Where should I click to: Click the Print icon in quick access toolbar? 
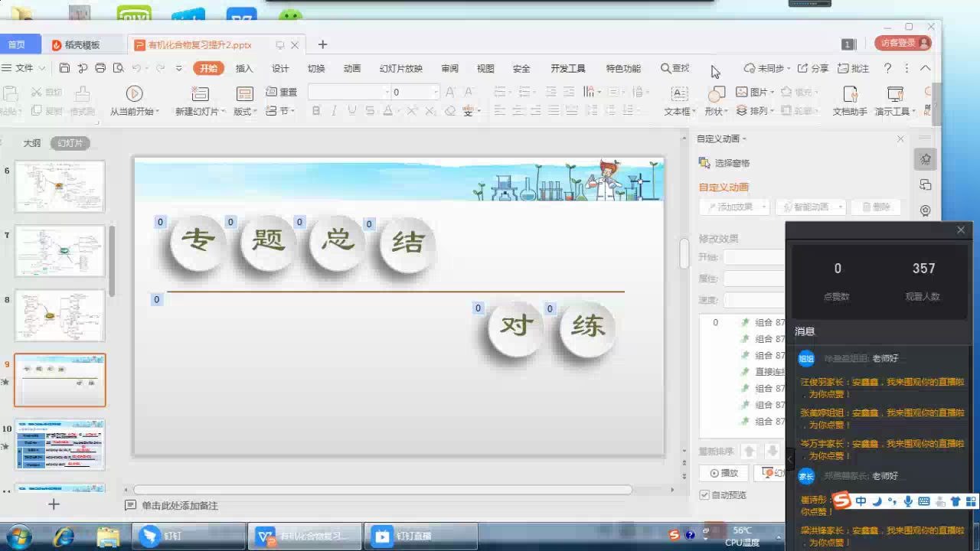100,68
